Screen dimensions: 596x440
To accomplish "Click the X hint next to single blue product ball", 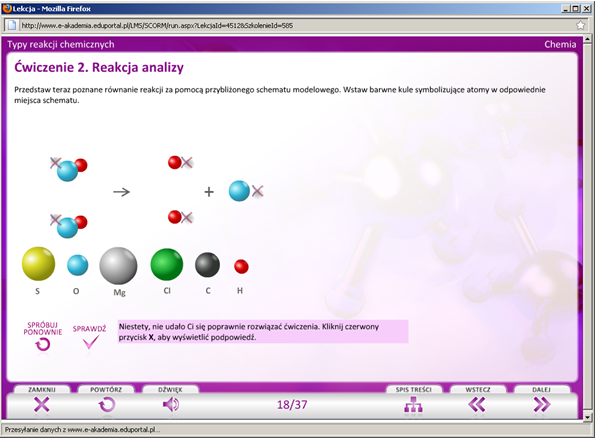I will (258, 191).
